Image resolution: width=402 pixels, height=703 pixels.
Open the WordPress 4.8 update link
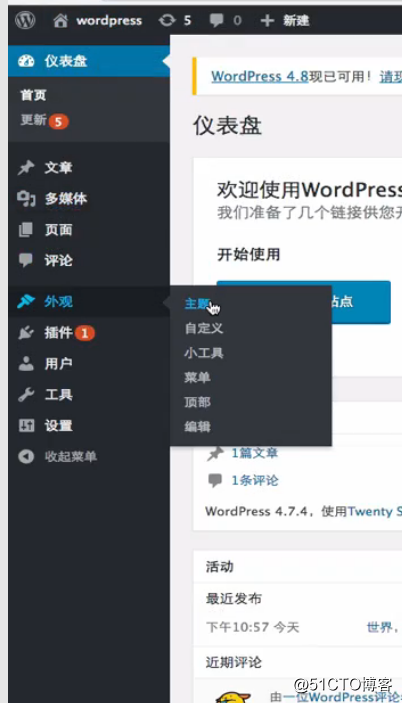coord(259,76)
